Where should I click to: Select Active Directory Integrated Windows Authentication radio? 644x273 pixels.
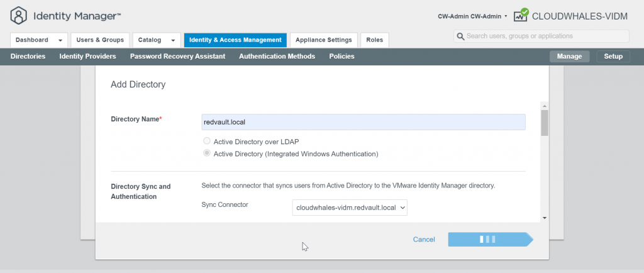[207, 154]
